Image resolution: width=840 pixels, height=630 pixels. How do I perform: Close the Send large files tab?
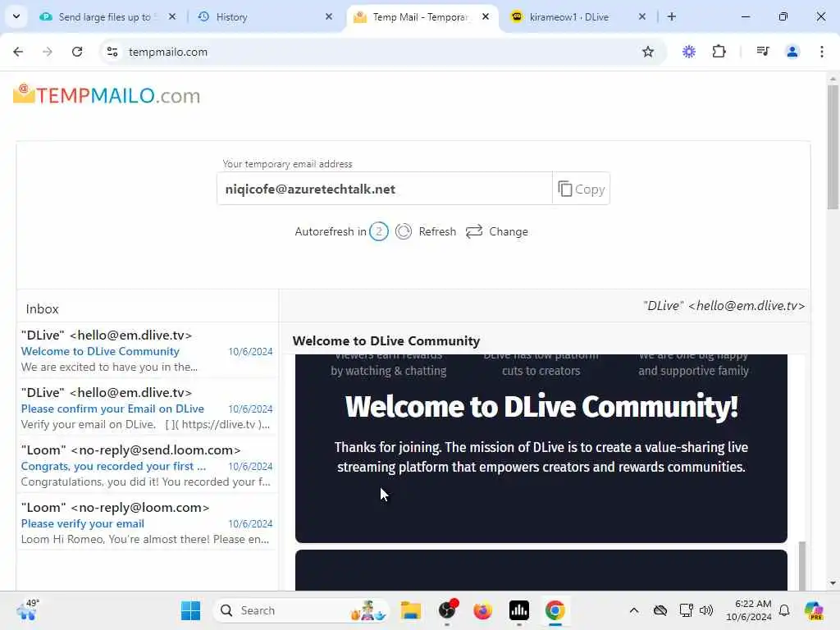tap(172, 16)
